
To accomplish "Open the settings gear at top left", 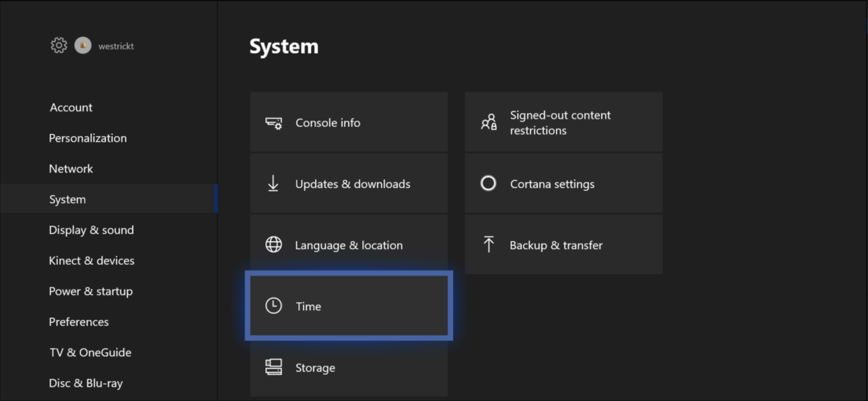I will (x=58, y=45).
